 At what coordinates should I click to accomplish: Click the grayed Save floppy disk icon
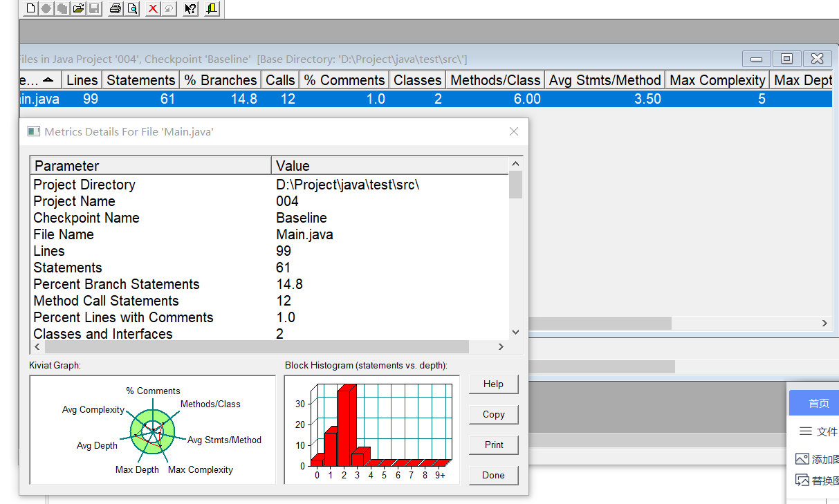94,8
